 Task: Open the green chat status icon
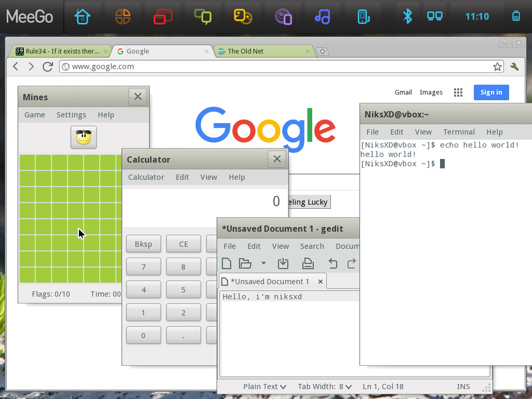click(x=203, y=17)
